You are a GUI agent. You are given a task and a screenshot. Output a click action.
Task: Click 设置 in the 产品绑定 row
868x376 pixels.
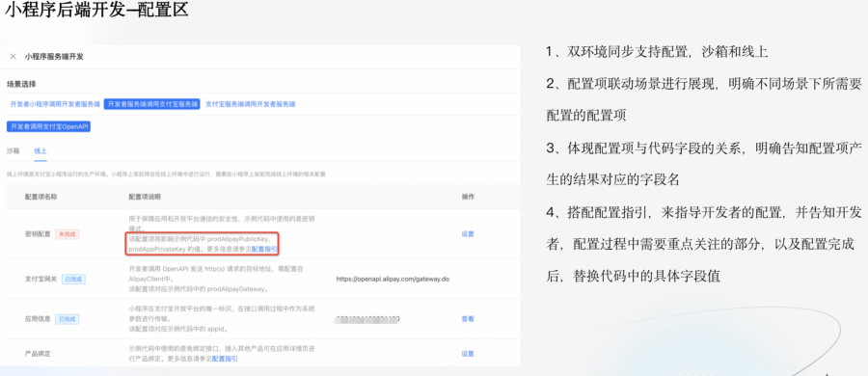[468, 354]
